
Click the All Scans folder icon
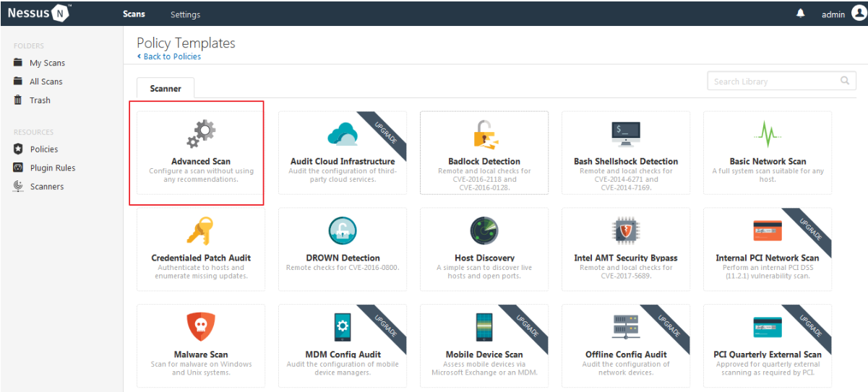[x=18, y=82]
